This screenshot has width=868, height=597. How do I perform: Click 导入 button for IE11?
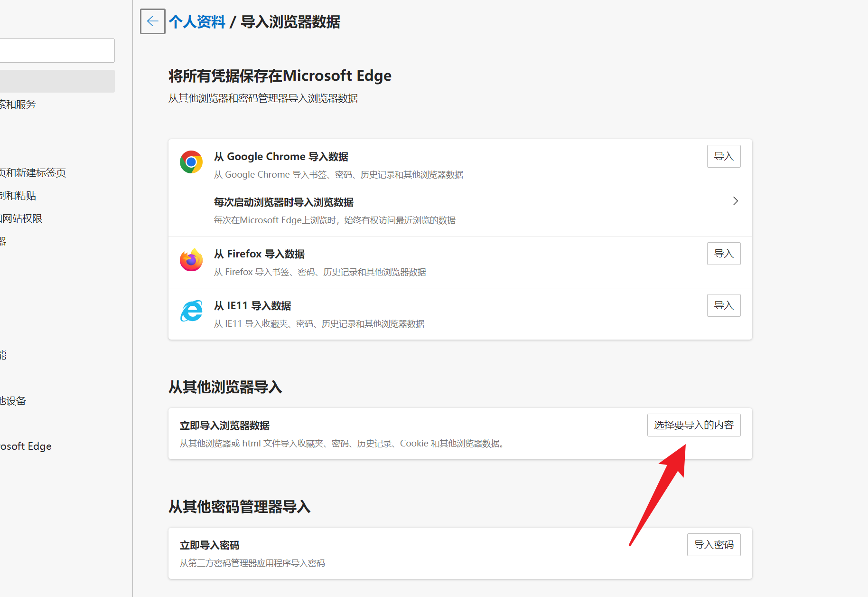pos(724,305)
